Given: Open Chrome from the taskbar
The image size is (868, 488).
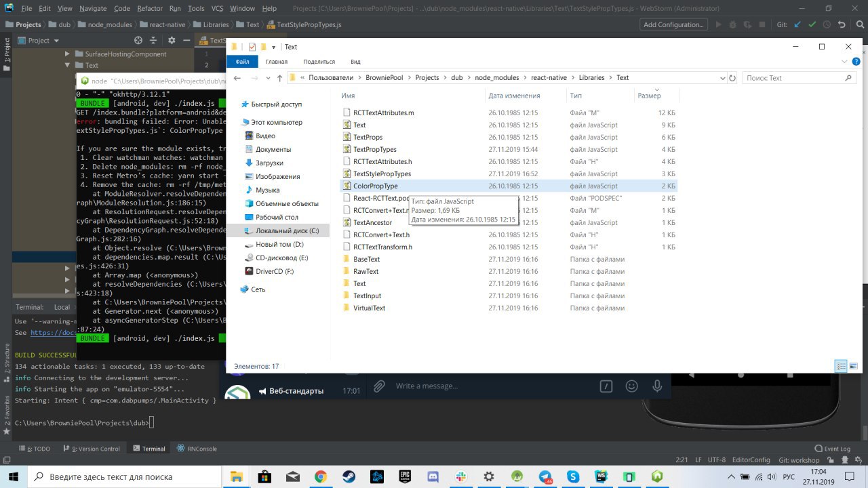Looking at the screenshot, I should tap(320, 476).
